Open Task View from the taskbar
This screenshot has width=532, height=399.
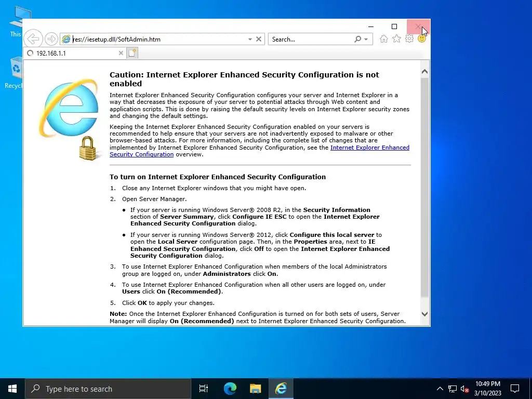tap(204, 389)
